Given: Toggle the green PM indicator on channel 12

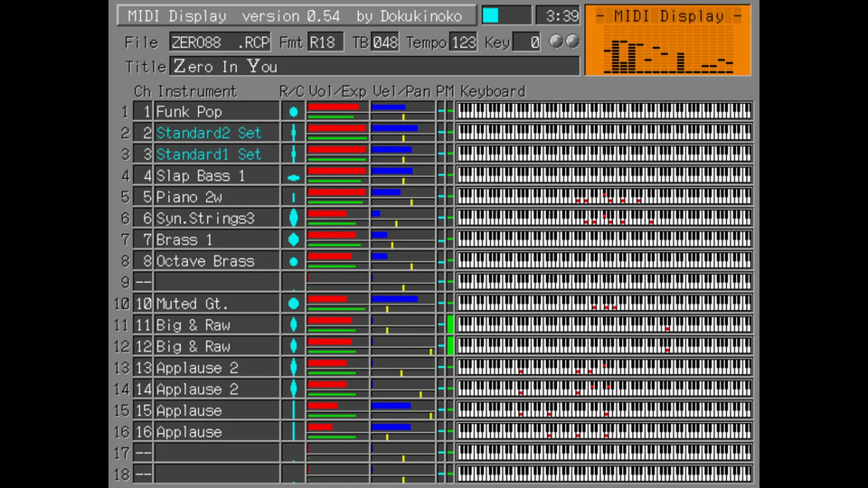Looking at the screenshot, I should pyautogui.click(x=450, y=346).
